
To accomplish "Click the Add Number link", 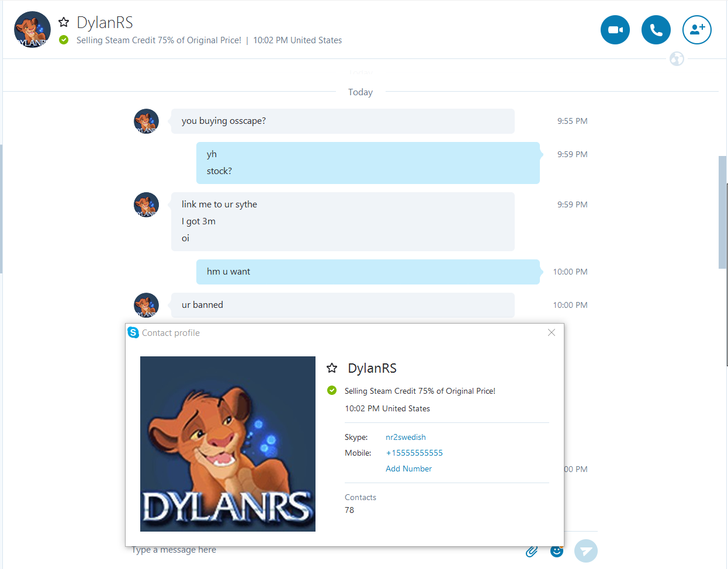I will pyautogui.click(x=408, y=469).
